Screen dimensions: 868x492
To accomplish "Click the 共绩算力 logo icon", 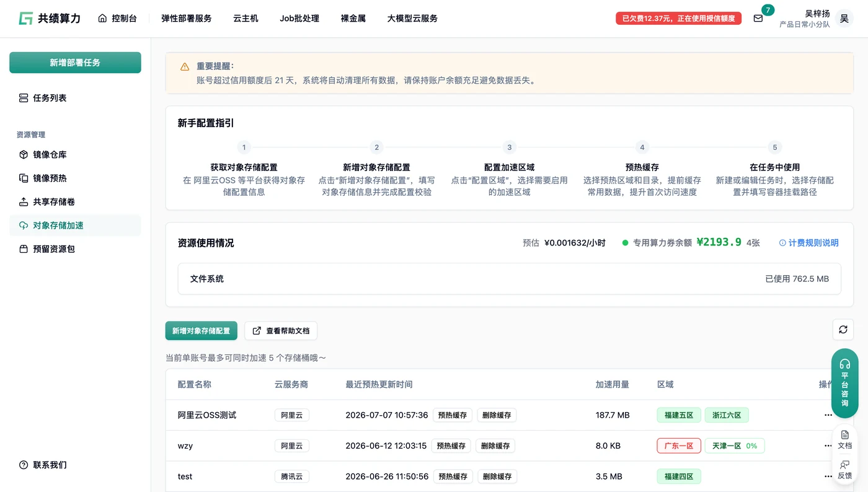I will click(25, 18).
